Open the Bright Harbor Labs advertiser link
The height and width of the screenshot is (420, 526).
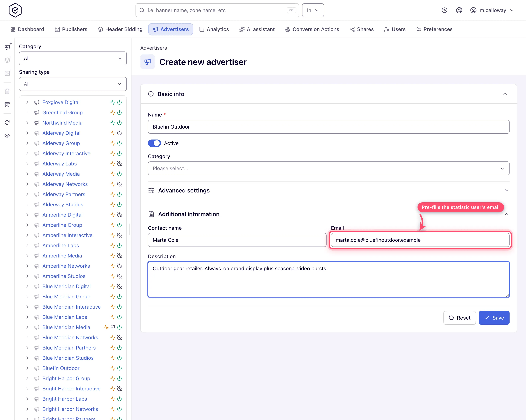coord(65,399)
